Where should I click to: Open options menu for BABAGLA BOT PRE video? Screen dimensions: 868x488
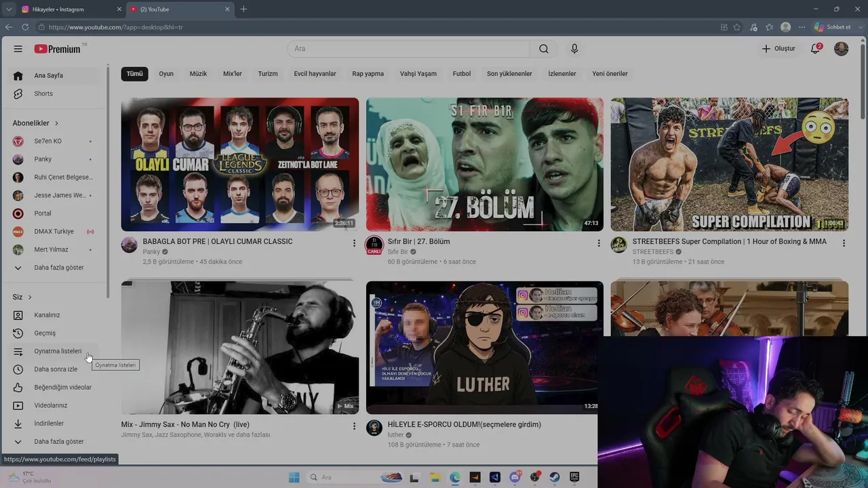point(354,243)
